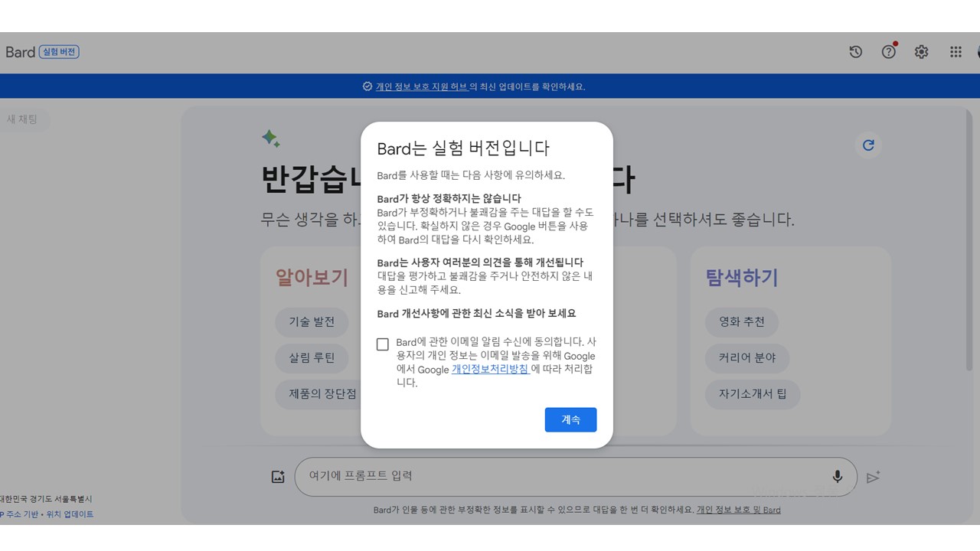980x551 pixels.
Task: Click the Bard 개선사항에 관한 최신 소식 heading
Action: [x=476, y=313]
